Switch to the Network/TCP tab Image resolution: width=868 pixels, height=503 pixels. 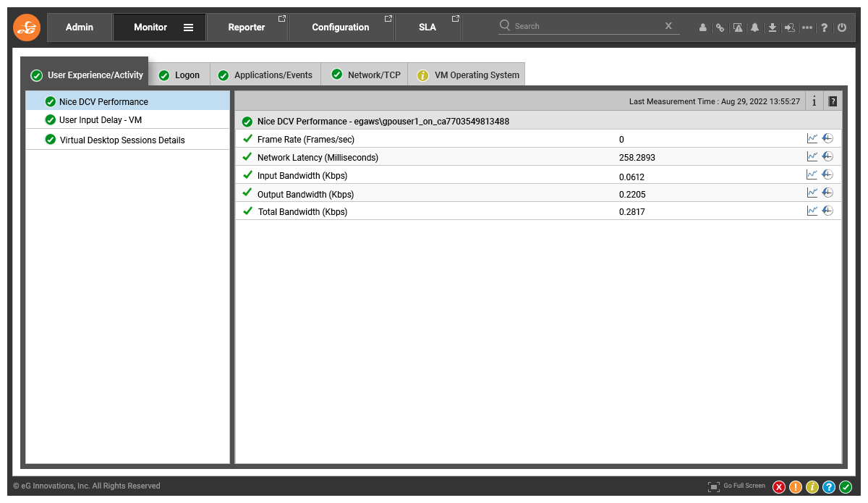365,75
